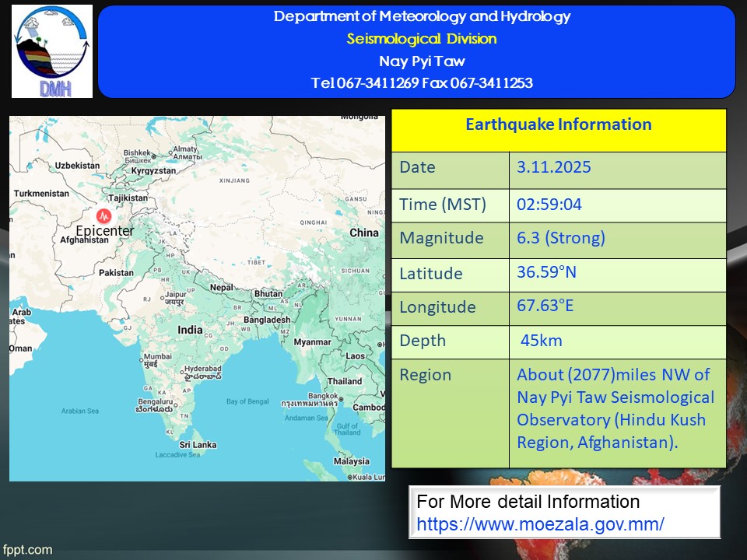Click the red epicenter marker on map
Viewport: 747px width, 560px height.
point(103,215)
